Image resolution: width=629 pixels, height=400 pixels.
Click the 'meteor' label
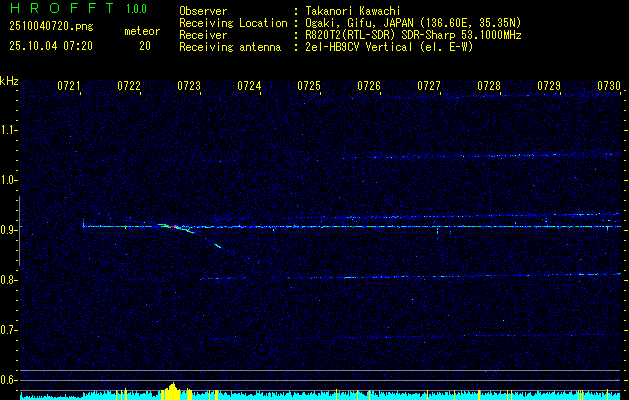coord(142,31)
